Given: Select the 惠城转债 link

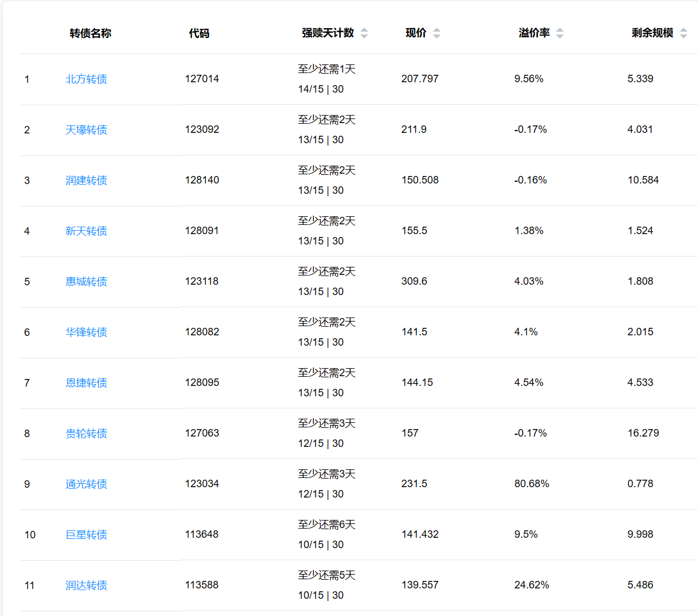Looking at the screenshot, I should pyautogui.click(x=86, y=282).
